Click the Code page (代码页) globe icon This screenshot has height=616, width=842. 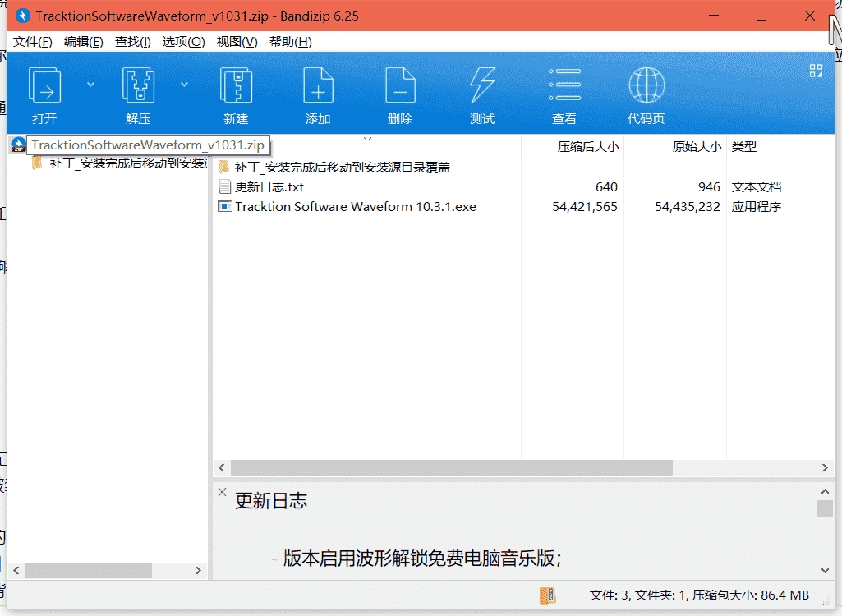(646, 85)
